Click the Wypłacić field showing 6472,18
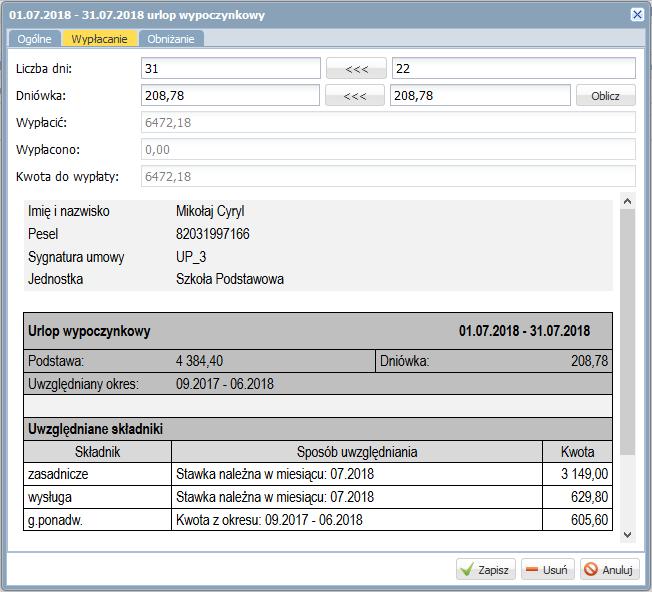652x592 pixels. pyautogui.click(x=388, y=122)
